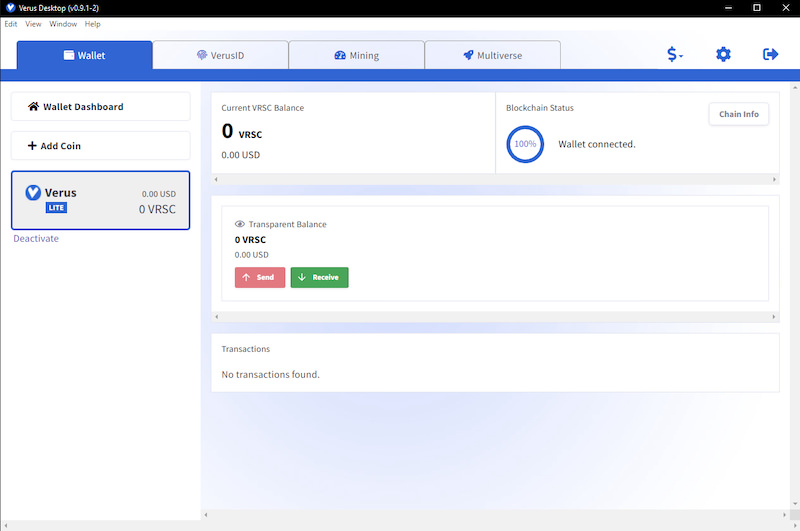The image size is (800, 531).
Task: Click the transparent balance scrollbar left arrow
Action: tap(217, 317)
